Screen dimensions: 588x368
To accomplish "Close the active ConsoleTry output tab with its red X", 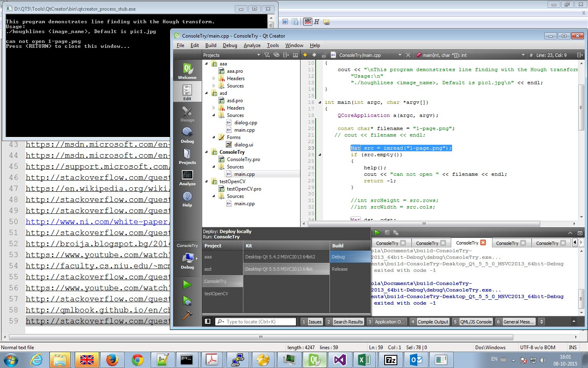I will point(483,242).
